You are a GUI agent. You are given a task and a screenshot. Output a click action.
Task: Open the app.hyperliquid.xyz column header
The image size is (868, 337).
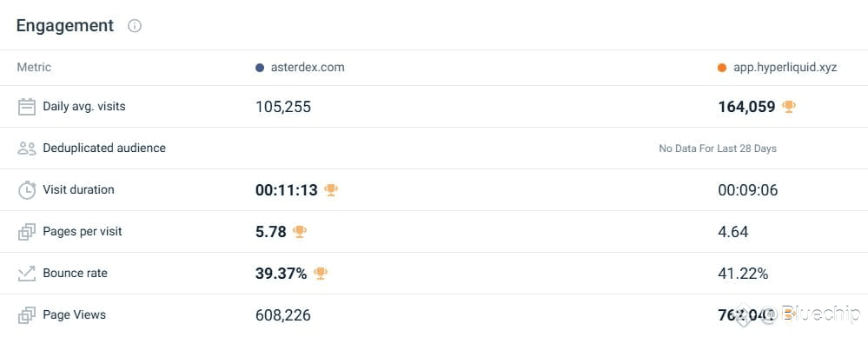(x=785, y=68)
